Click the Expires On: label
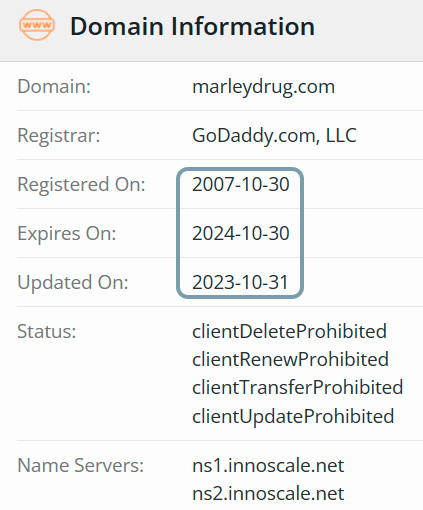Screen dimensions: 423x510 pyautogui.click(x=67, y=233)
